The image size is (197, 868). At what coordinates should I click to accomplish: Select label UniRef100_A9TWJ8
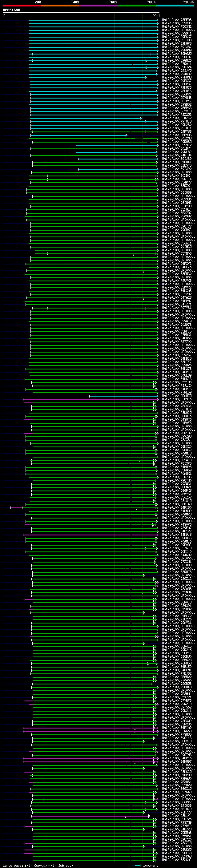pos(177,121)
